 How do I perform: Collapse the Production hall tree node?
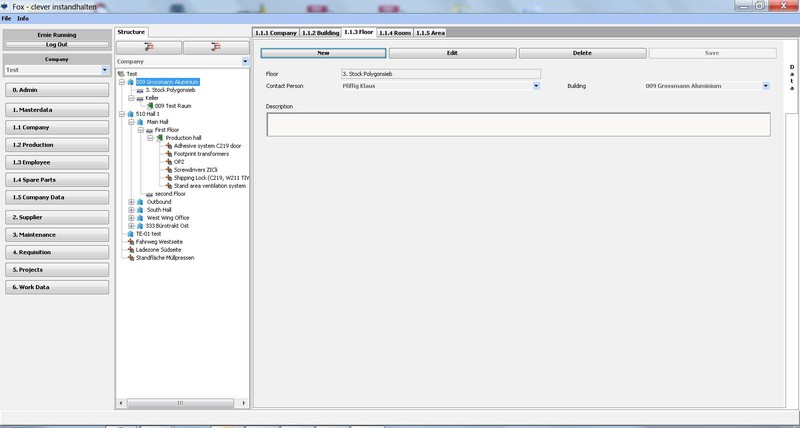[x=149, y=138]
